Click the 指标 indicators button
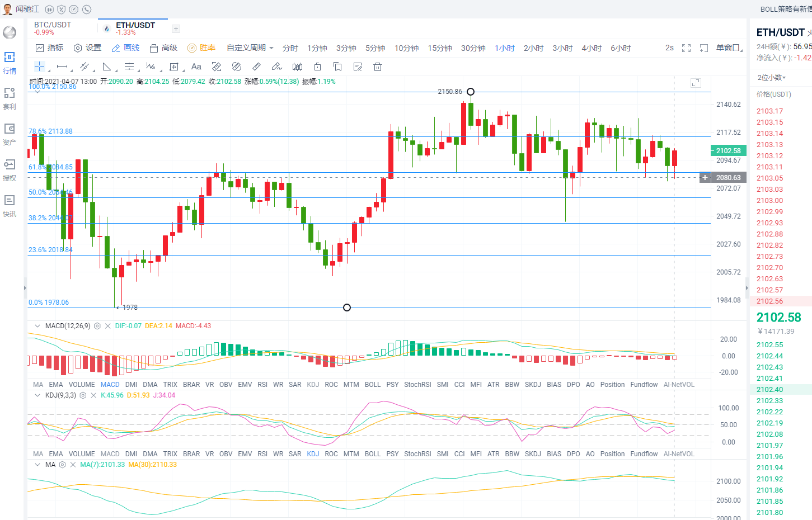 (x=49, y=48)
